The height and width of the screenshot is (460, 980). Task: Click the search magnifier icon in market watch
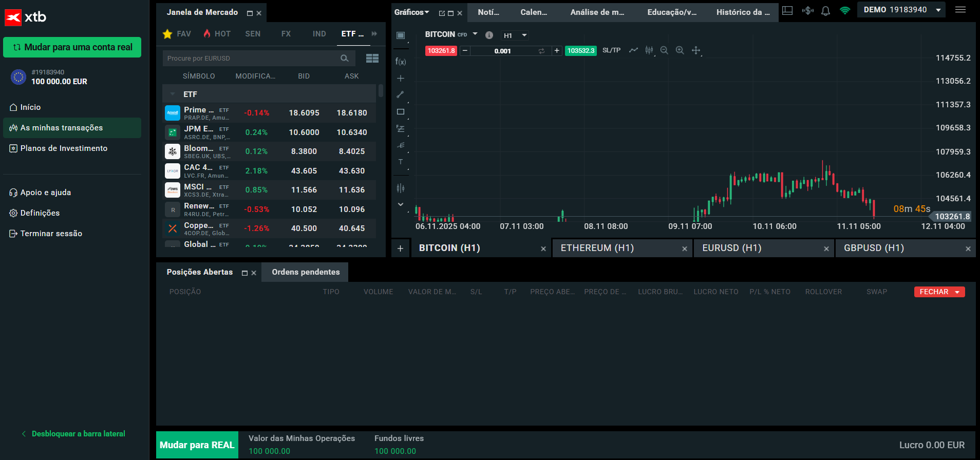[x=345, y=59]
